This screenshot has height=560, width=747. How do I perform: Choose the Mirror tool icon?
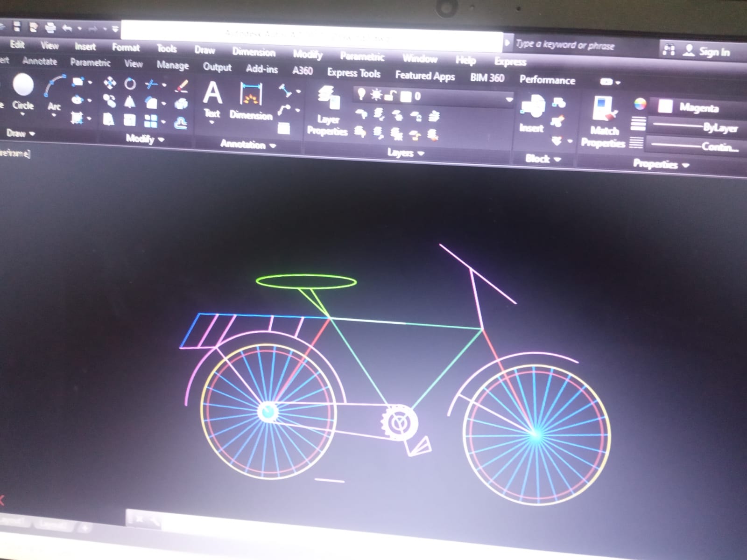(130, 101)
